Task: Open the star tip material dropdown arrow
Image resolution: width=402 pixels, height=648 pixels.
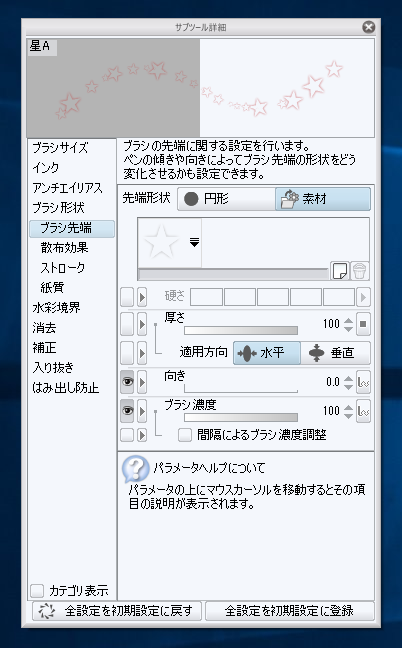Action: pyautogui.click(x=195, y=243)
